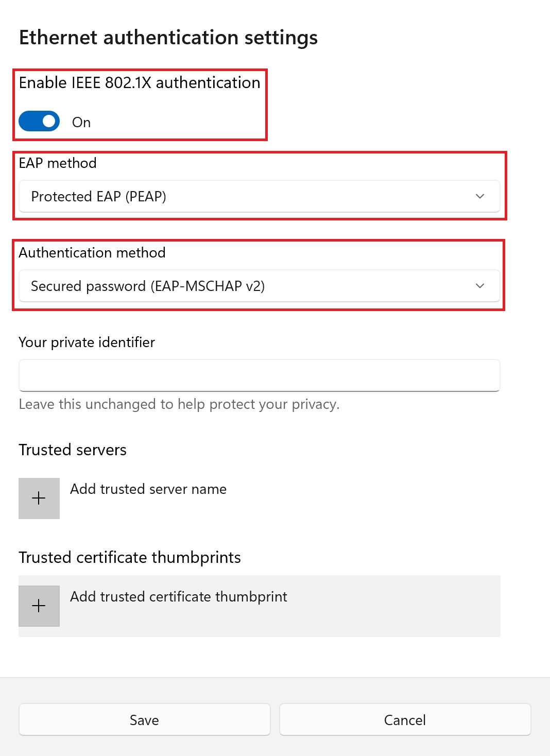The image size is (550, 756).
Task: Click the "Leave this unchanged" privacy hint
Action: (x=179, y=404)
